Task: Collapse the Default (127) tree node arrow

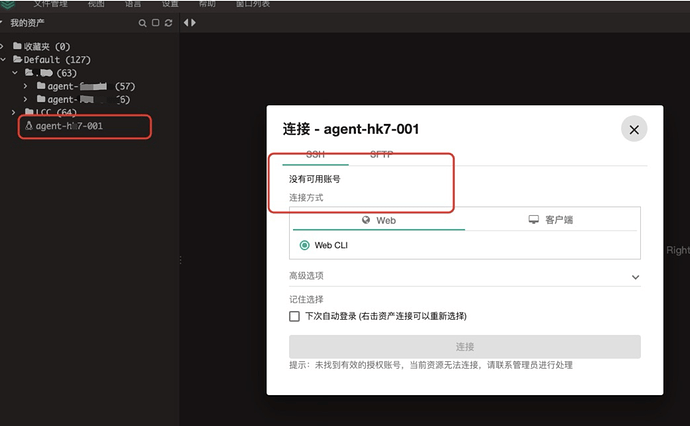Action: coord(4,59)
